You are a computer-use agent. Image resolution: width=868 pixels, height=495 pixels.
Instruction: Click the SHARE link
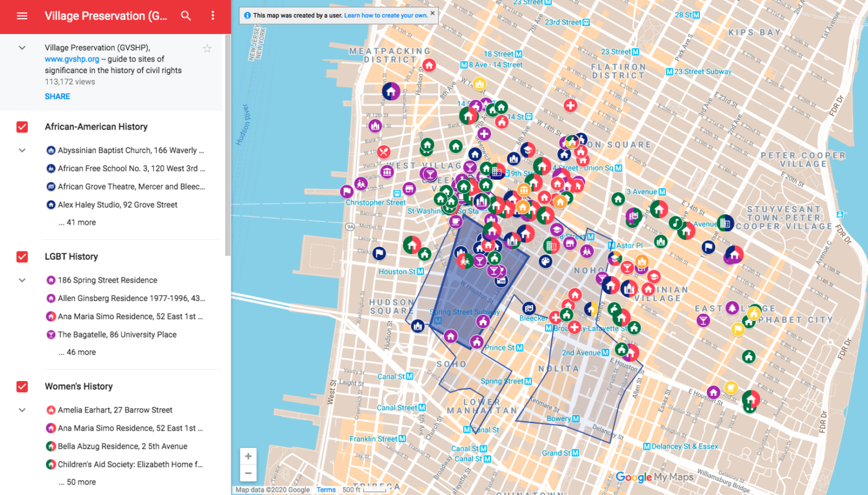[x=57, y=97]
